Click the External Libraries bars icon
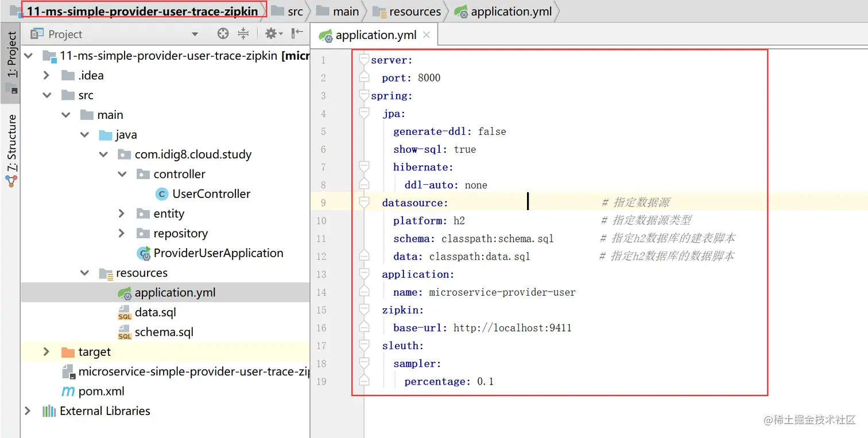The height and width of the screenshot is (438, 868). click(49, 411)
